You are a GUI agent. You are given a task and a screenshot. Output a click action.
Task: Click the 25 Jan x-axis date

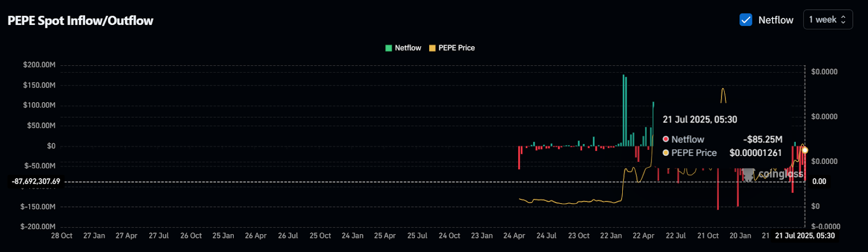[x=224, y=236]
